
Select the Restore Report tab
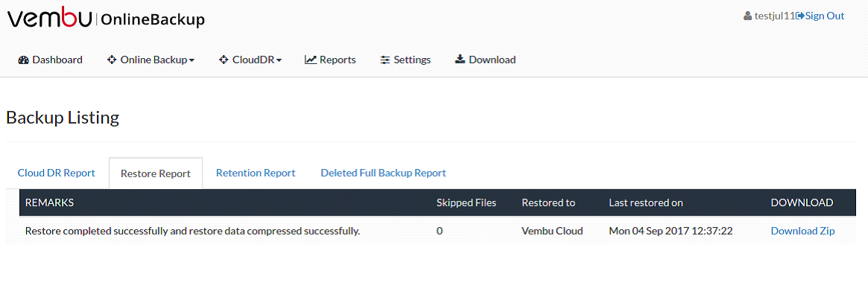pos(156,173)
